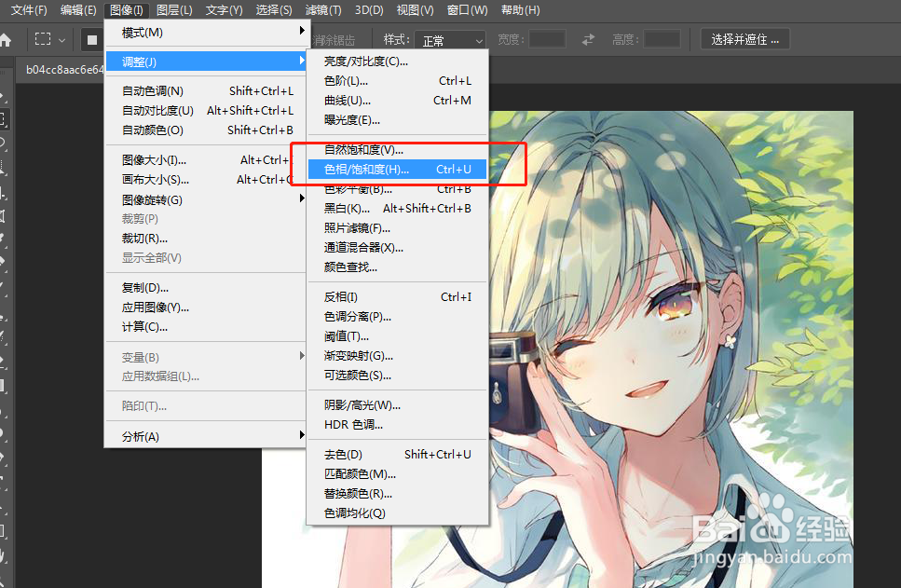The height and width of the screenshot is (588, 901).
Task: Open the 文件(F) menu
Action: 28,9
